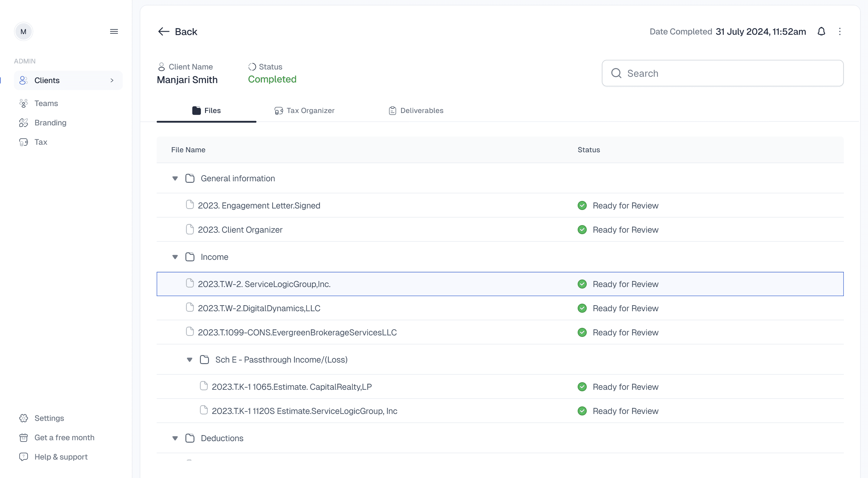This screenshot has height=478, width=868.
Task: Switch to the Tax Organizer tab
Action: pyautogui.click(x=304, y=110)
